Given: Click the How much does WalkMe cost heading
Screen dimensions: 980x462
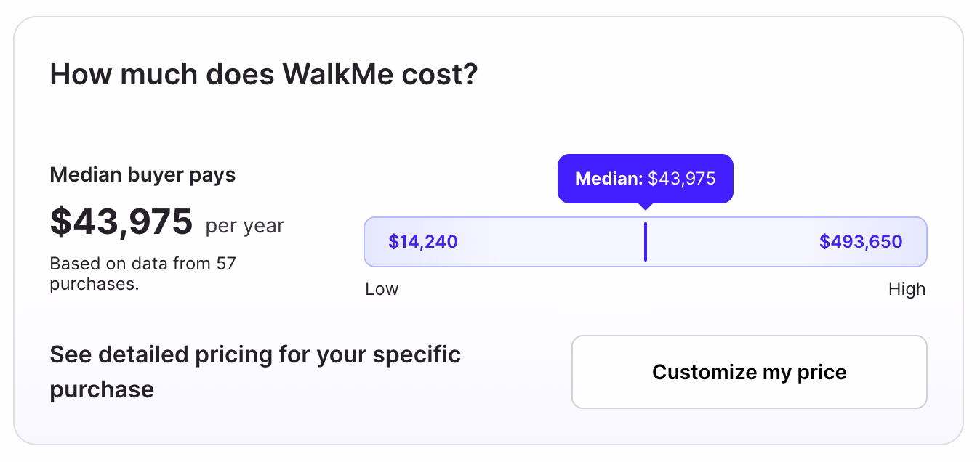Looking at the screenshot, I should [264, 73].
